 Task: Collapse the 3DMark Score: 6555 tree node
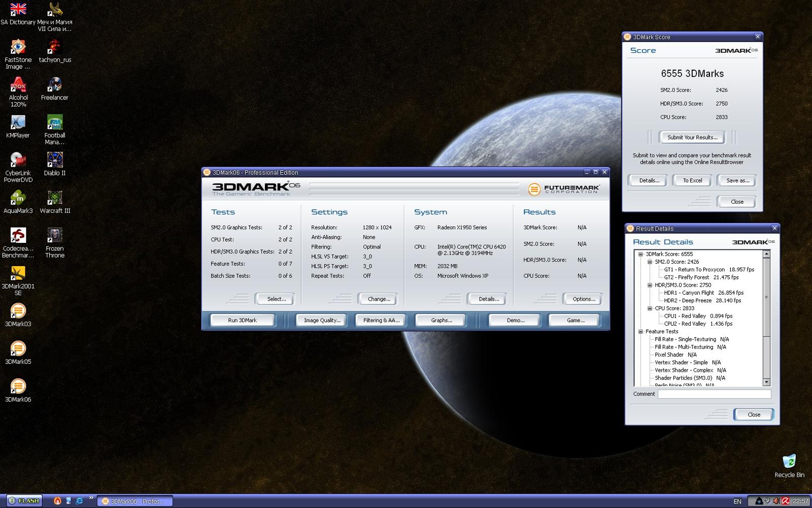click(640, 254)
